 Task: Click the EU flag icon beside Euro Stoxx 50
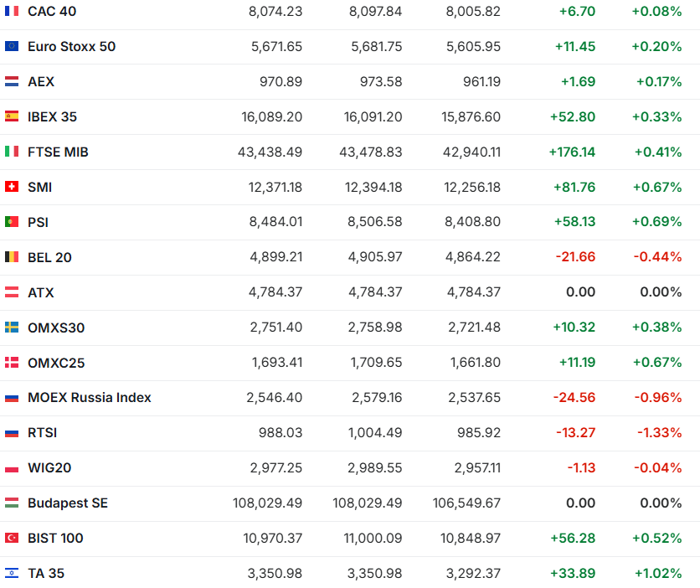pyautogui.click(x=12, y=47)
